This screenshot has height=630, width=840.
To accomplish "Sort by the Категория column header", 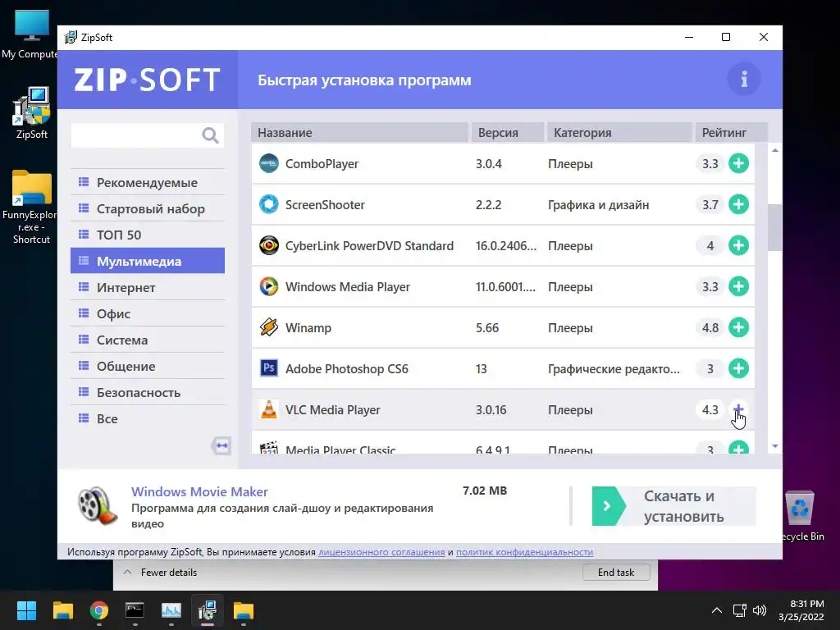I will click(619, 132).
